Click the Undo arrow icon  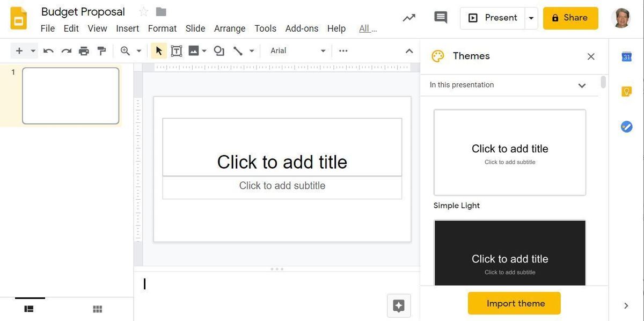tap(48, 51)
